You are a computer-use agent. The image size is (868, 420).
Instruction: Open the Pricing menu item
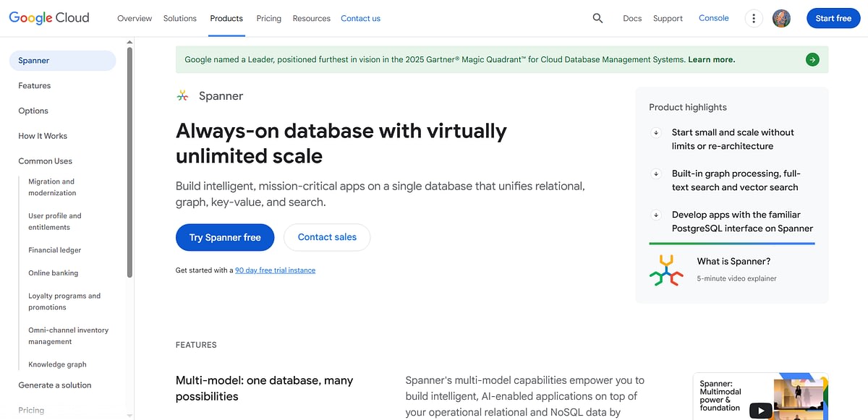pos(268,18)
